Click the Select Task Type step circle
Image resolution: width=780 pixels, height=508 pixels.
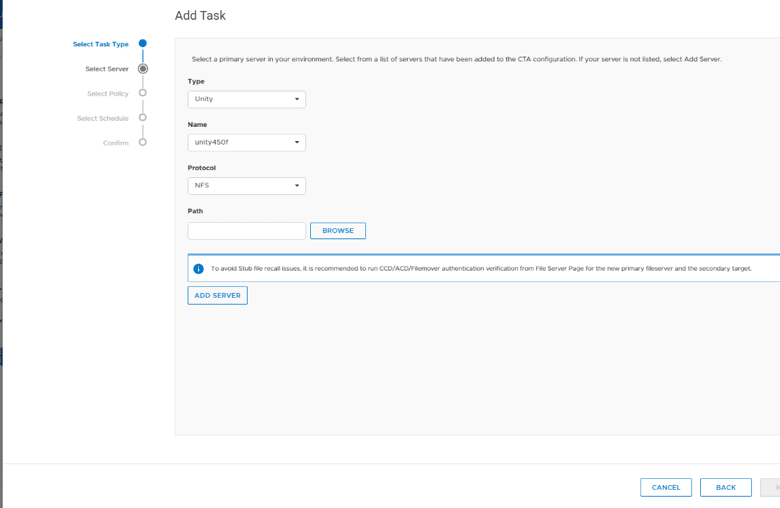tap(143, 43)
